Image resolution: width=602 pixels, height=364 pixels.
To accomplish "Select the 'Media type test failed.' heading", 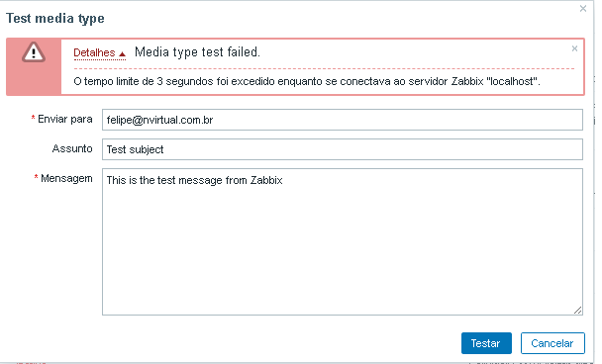I will 197,51.
